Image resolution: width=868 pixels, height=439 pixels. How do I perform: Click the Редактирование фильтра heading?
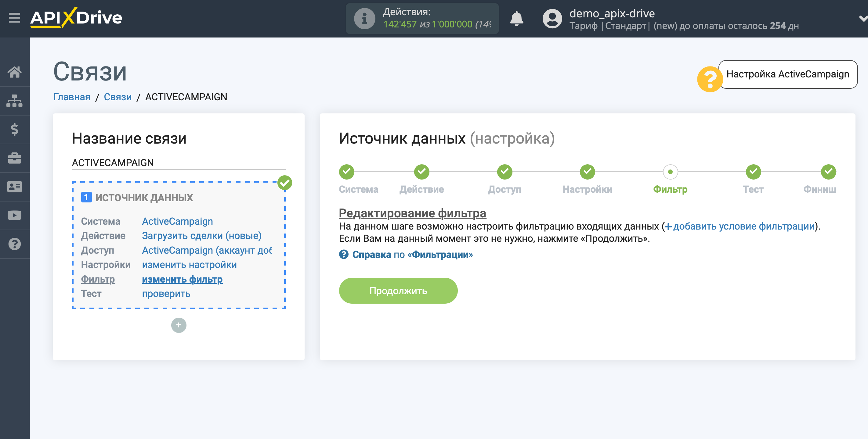pos(412,213)
